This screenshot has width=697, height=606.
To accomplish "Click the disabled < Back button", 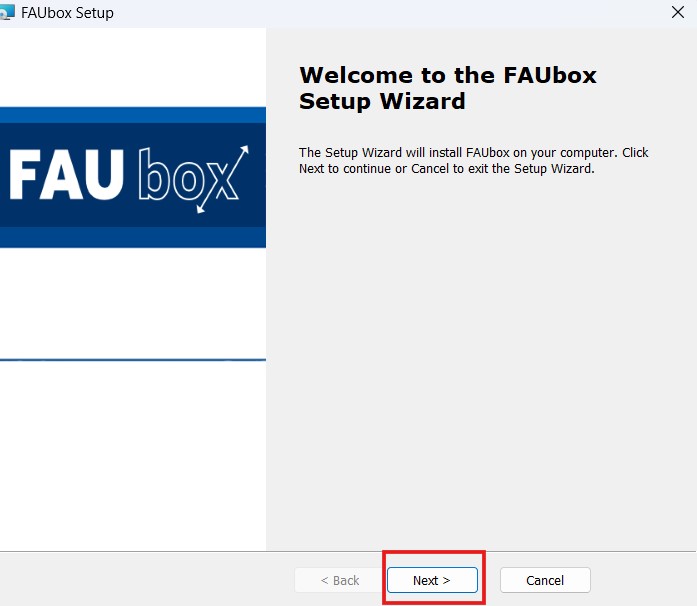I will (x=340, y=580).
